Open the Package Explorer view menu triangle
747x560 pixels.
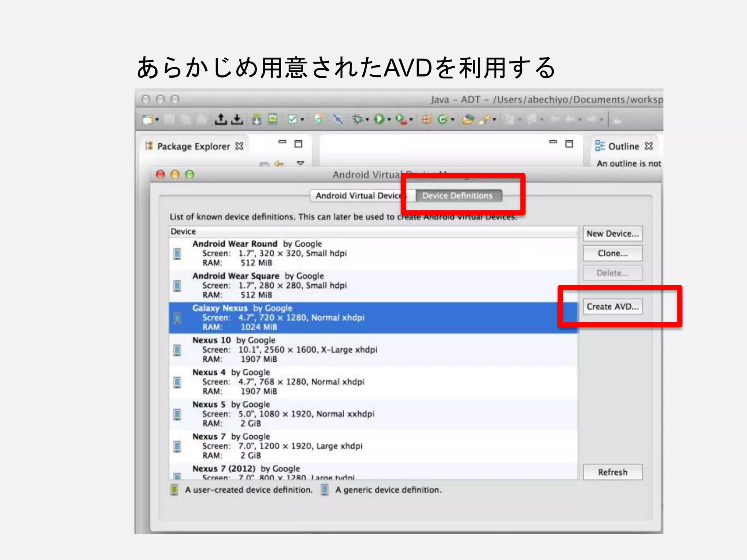click(x=301, y=163)
